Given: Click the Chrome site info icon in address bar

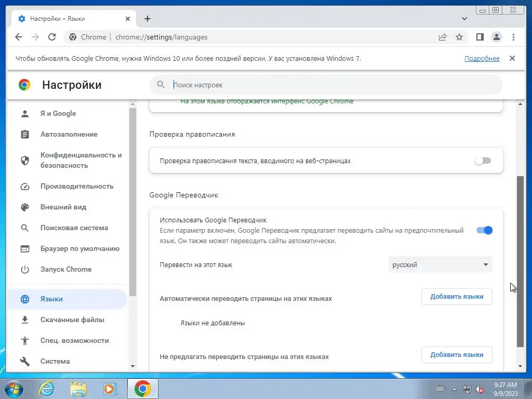Looking at the screenshot, I should point(73,37).
